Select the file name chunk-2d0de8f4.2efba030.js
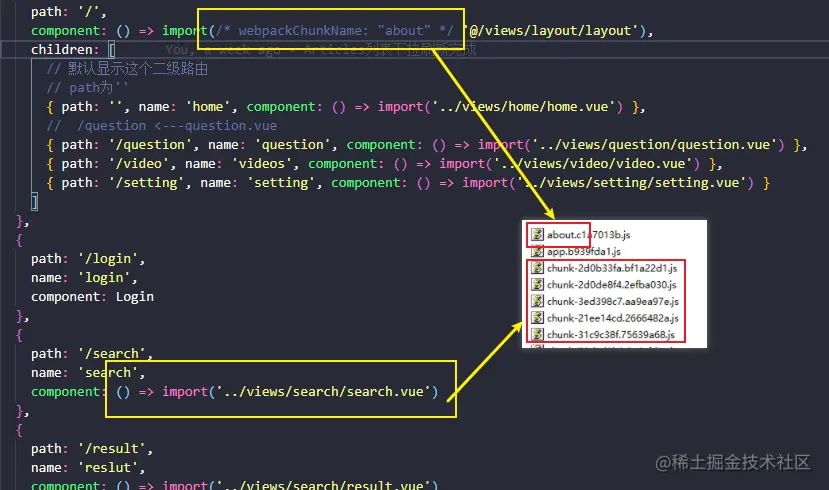829x490 pixels. pos(611,285)
